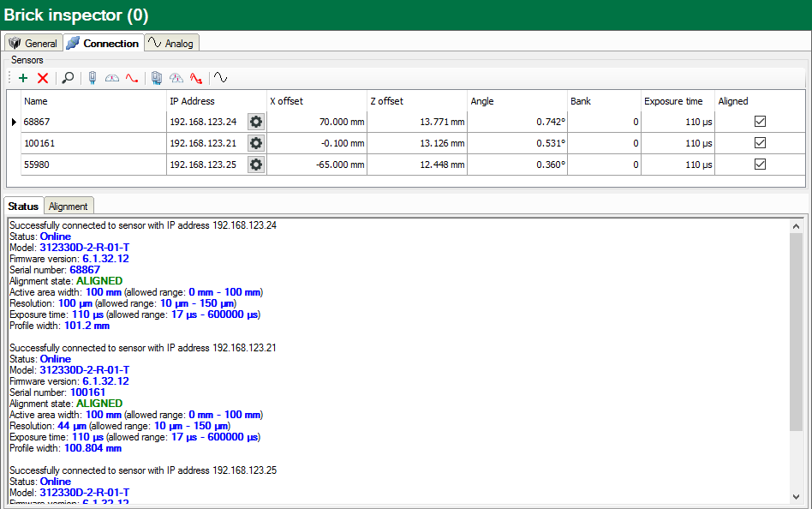Viewport: 812px width, 509px height.
Task: Click the single blue sensor icon in toolbar
Action: 93,78
